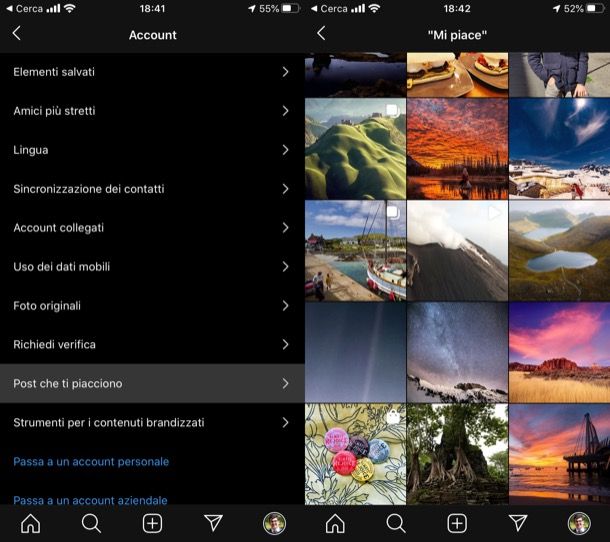Screen dimensions: 610x542
Task: Open the pier at sunset post
Action: pos(559,454)
